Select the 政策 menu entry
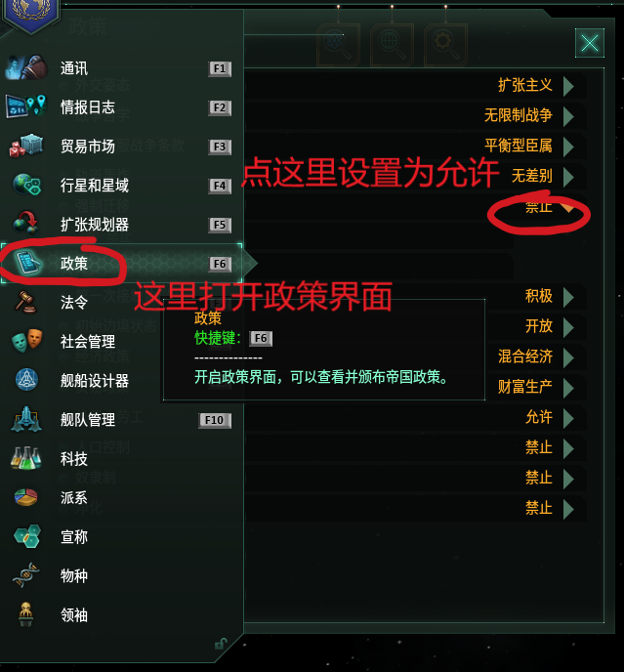This screenshot has width=624, height=672. pos(122,263)
